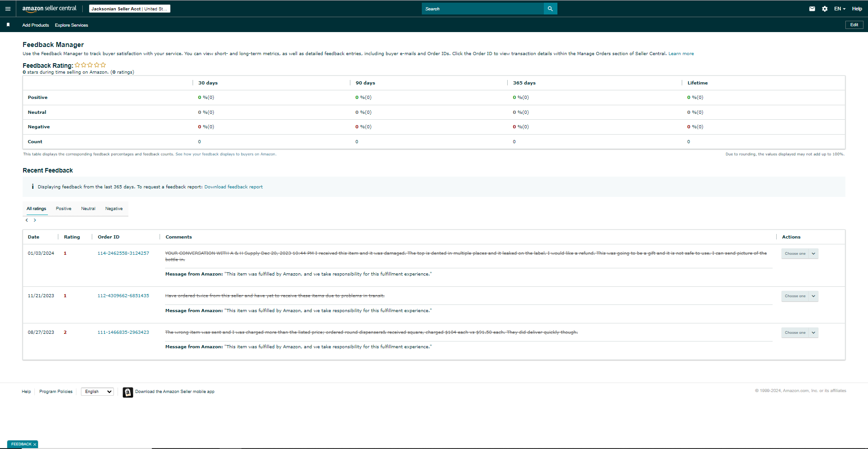Click the date 01/03/2024

[x=41, y=253]
